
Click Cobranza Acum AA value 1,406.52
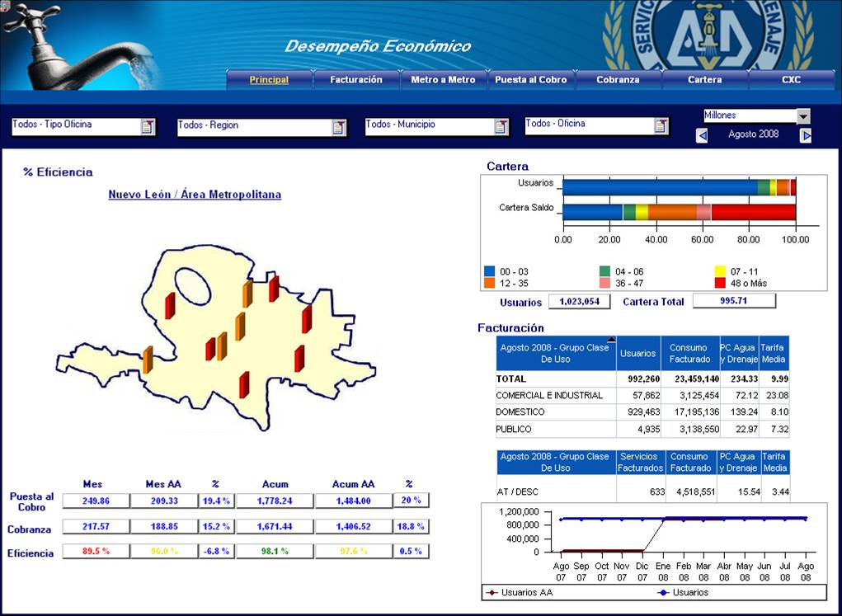click(x=353, y=526)
